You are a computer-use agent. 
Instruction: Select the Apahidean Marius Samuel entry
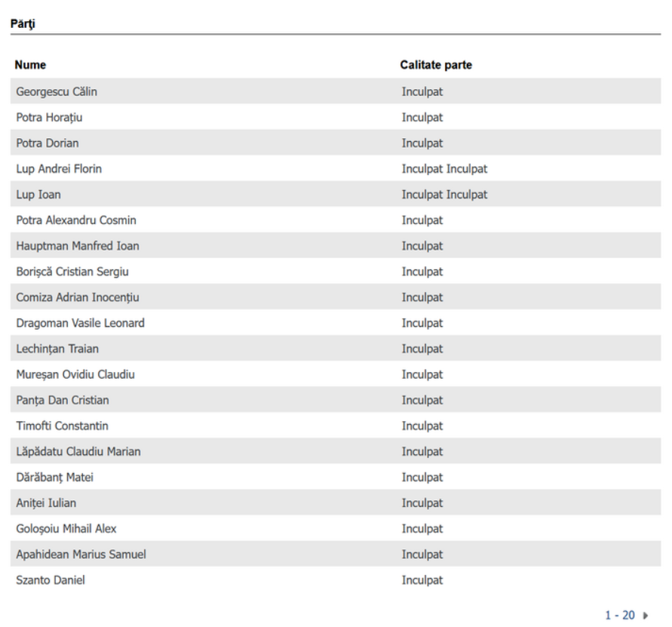81,555
